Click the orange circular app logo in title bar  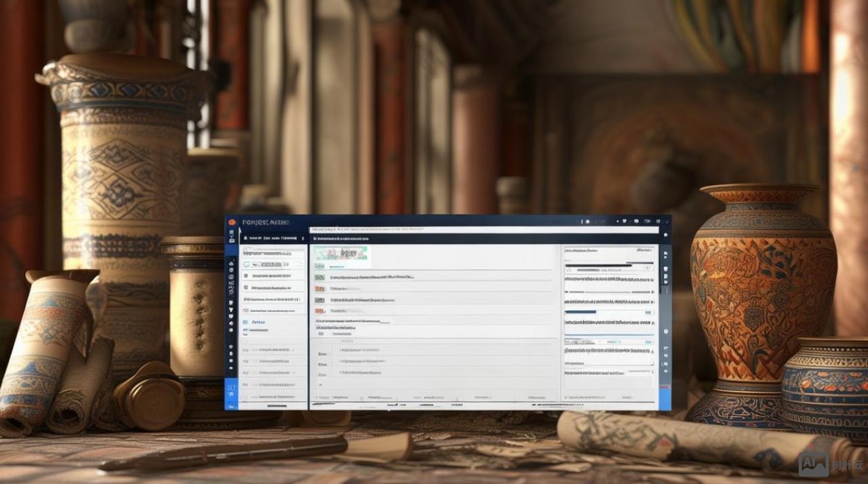232,222
